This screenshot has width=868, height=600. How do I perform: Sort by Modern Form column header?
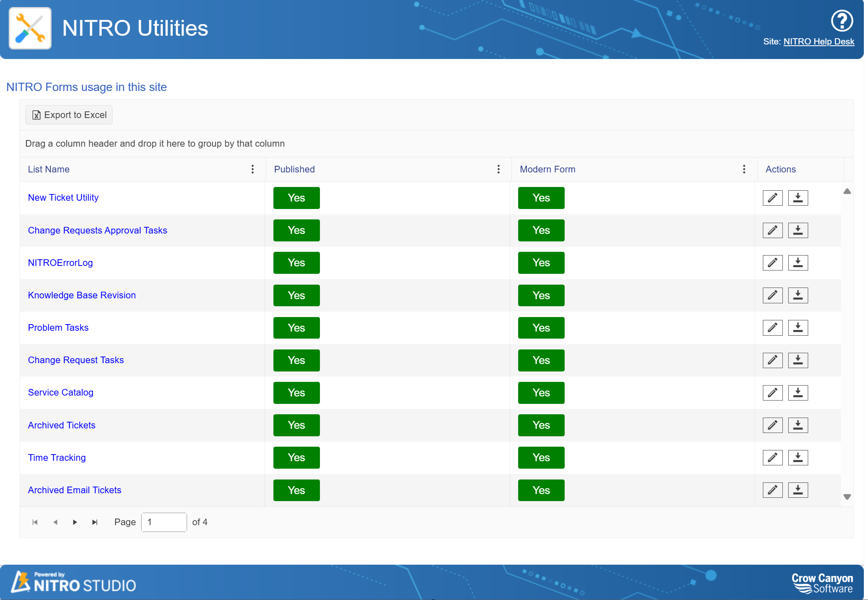[547, 169]
